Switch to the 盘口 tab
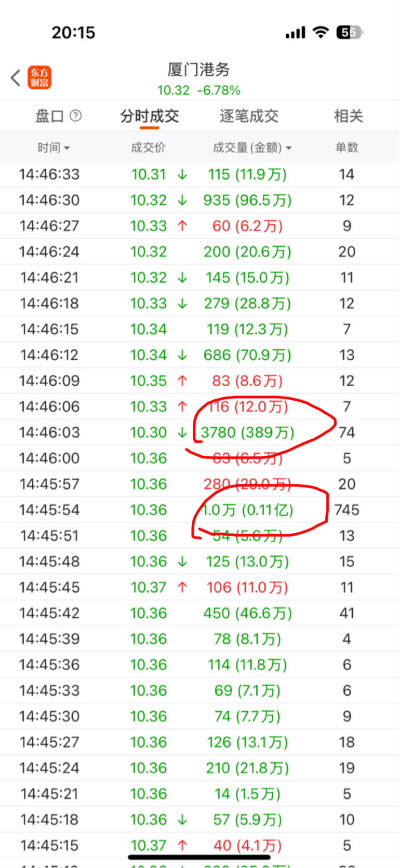This screenshot has width=399, height=868. [49, 116]
